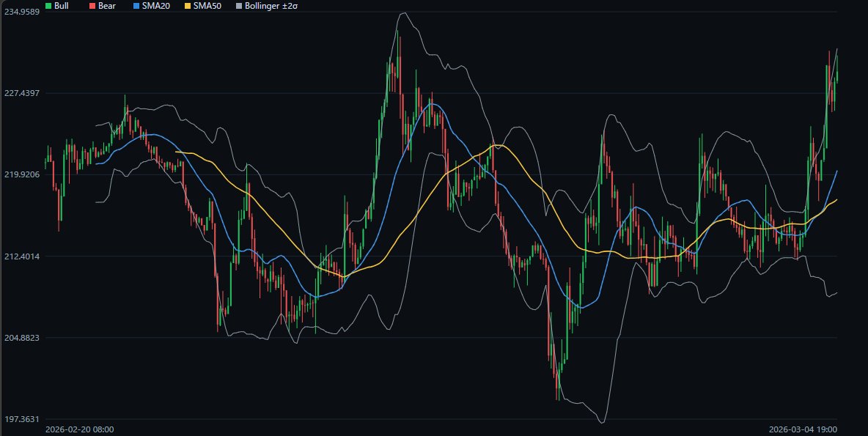Click the yellow SMA50 legend square
Viewport: 868px width, 436px height.
click(x=187, y=6)
